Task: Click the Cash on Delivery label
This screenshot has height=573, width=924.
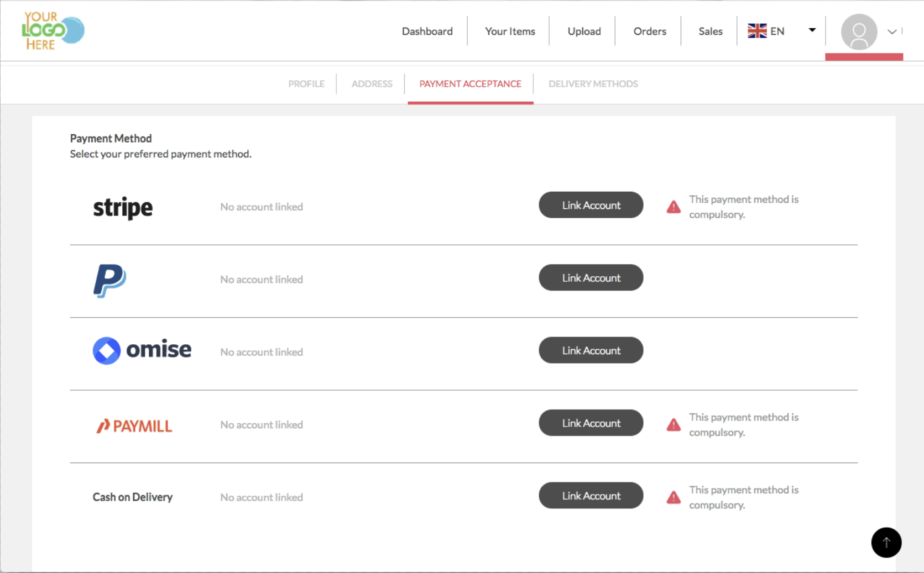Action: click(132, 497)
